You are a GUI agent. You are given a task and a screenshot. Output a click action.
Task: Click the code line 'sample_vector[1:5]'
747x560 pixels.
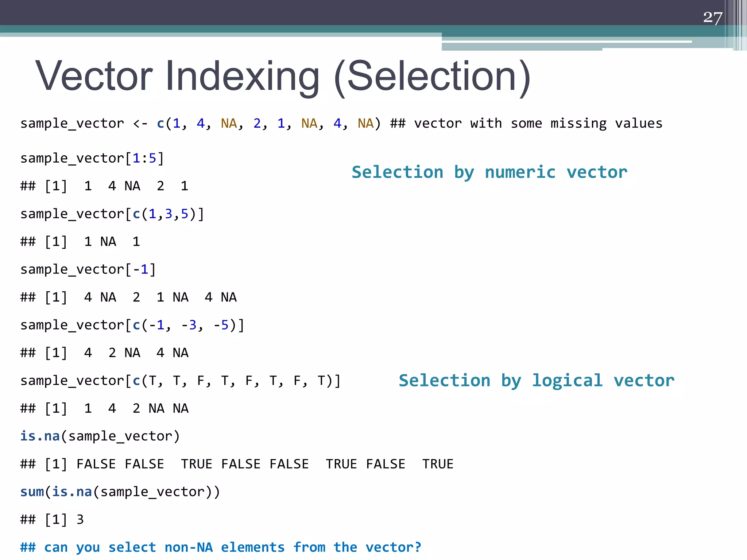coord(92,159)
